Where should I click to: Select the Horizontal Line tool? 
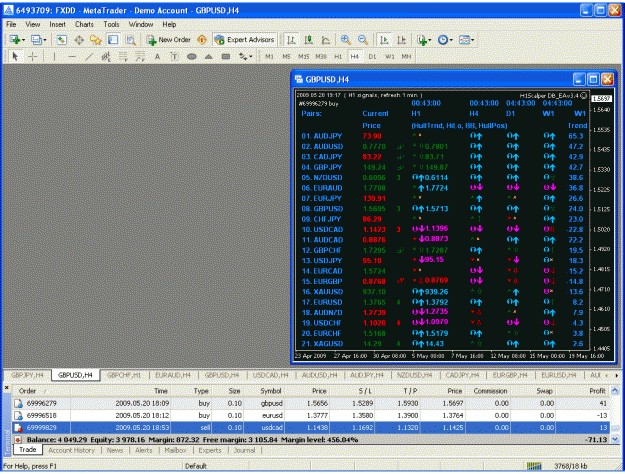click(72, 57)
